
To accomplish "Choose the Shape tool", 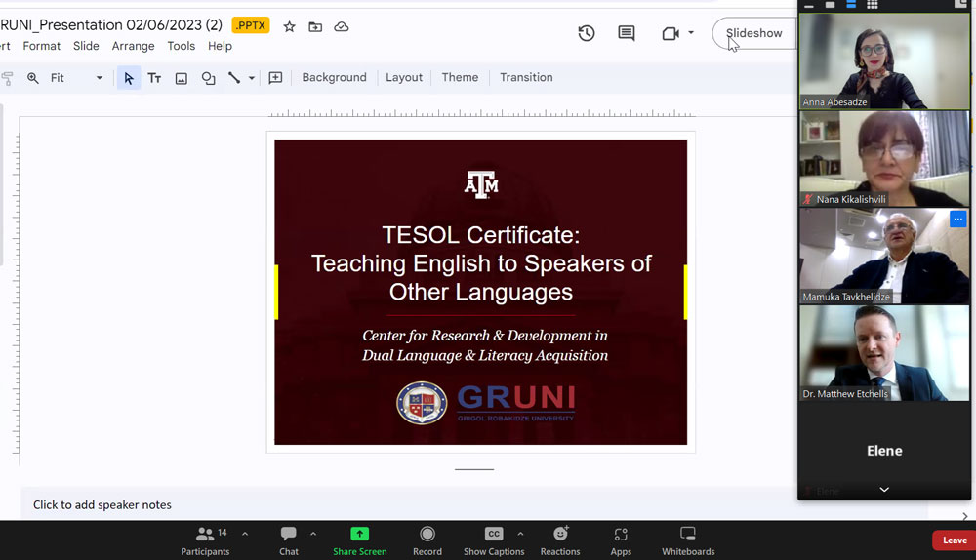I will point(208,78).
